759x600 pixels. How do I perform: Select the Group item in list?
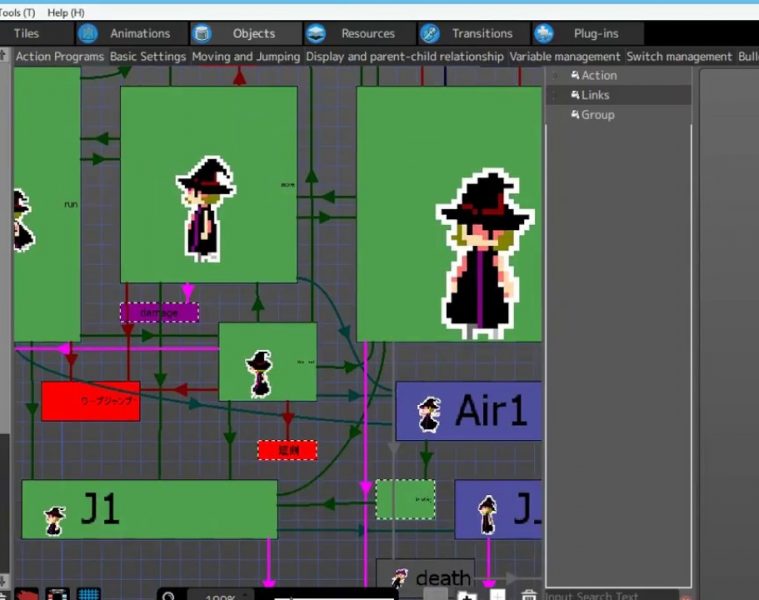point(619,115)
